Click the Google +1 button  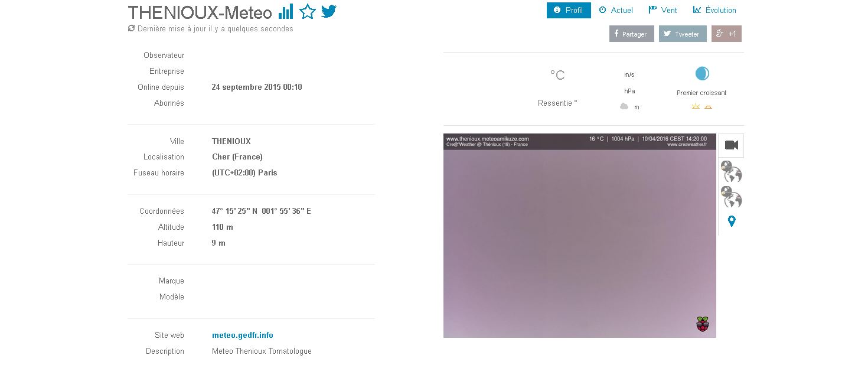(x=726, y=34)
